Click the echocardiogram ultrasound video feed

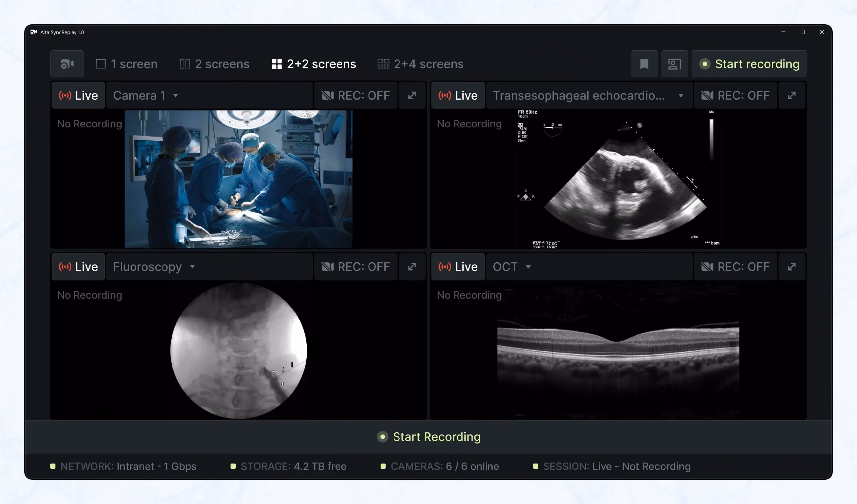(x=618, y=179)
